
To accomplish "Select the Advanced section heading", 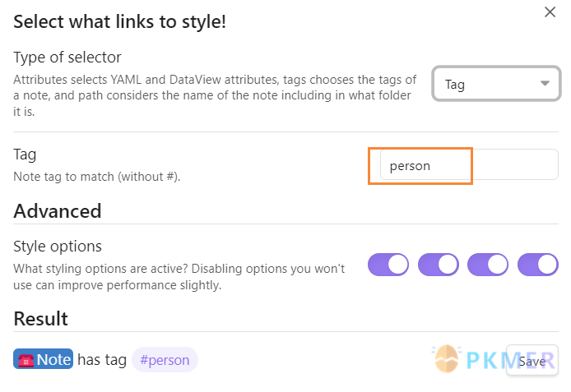I will 58,211.
